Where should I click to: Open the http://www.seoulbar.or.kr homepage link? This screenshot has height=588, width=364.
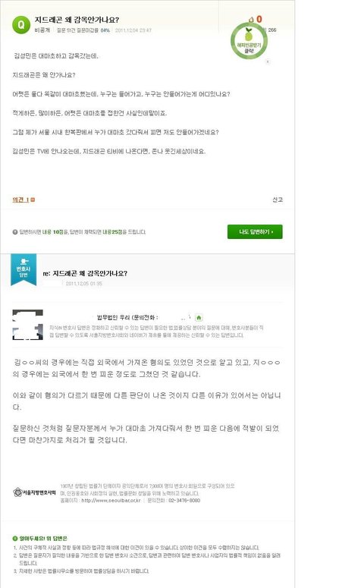[111, 501]
